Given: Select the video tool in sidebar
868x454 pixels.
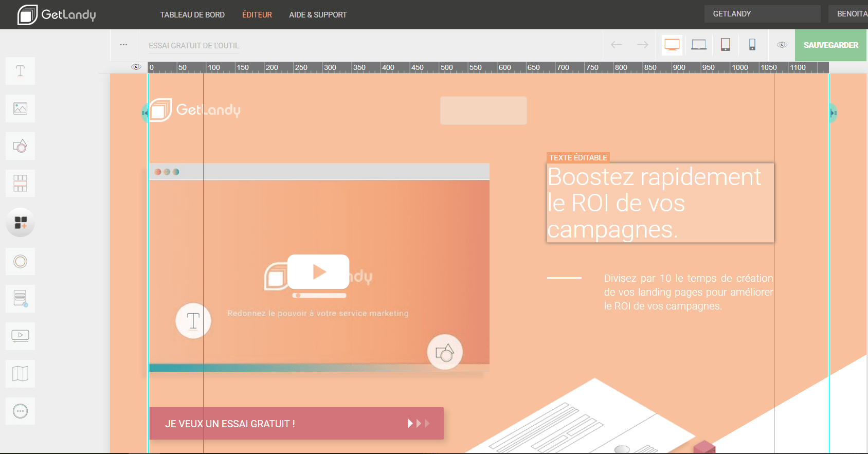Looking at the screenshot, I should (x=20, y=336).
